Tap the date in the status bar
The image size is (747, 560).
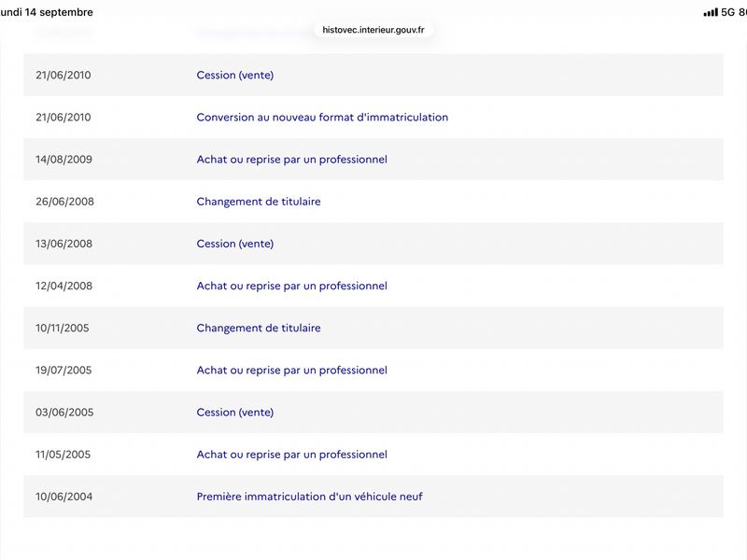pyautogui.click(x=46, y=12)
